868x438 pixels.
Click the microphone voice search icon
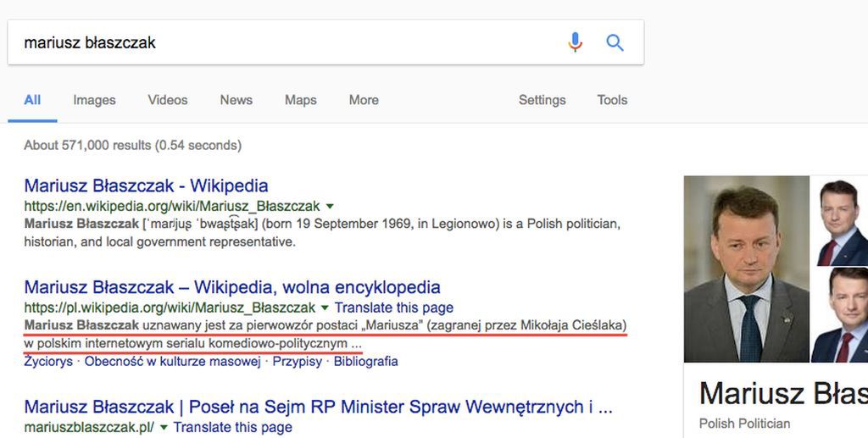click(576, 42)
